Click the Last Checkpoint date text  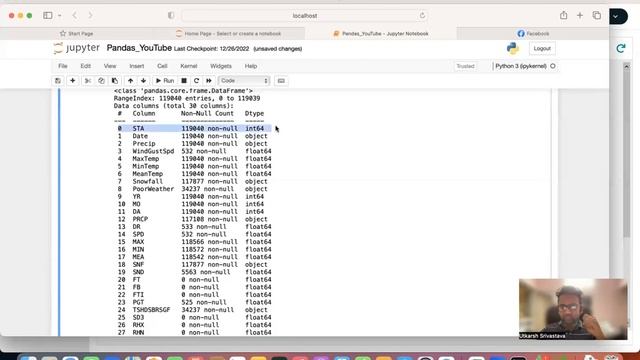pyautogui.click(x=211, y=49)
